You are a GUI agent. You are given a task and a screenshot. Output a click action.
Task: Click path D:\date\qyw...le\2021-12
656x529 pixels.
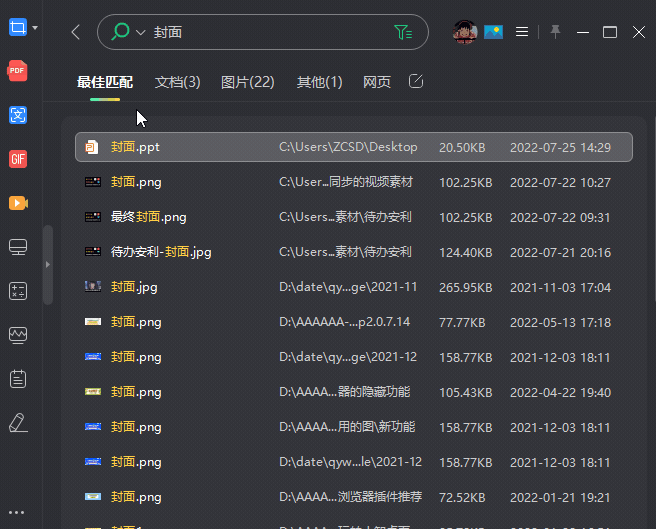click(x=350, y=462)
